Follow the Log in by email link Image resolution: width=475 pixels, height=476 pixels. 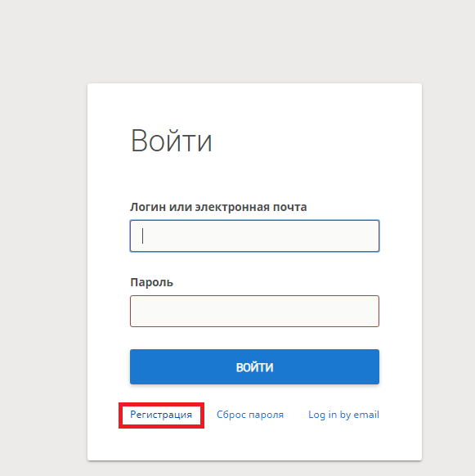pos(343,415)
